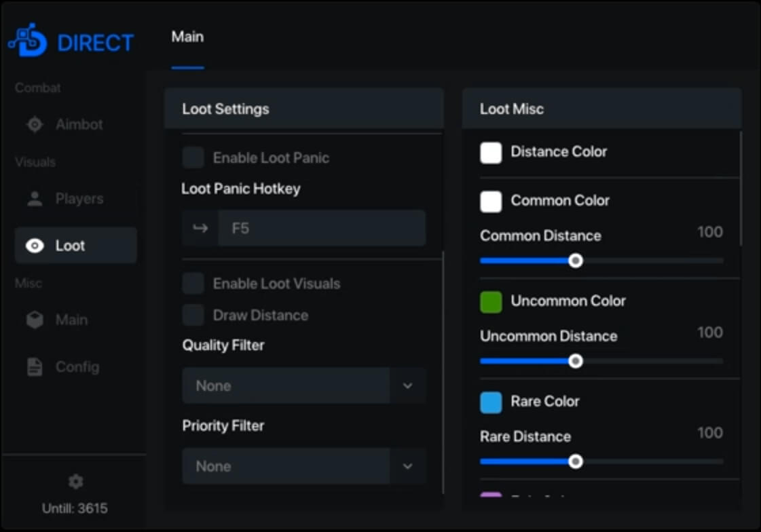Click the DIRECT logo icon
This screenshot has height=532, width=761.
(28, 42)
